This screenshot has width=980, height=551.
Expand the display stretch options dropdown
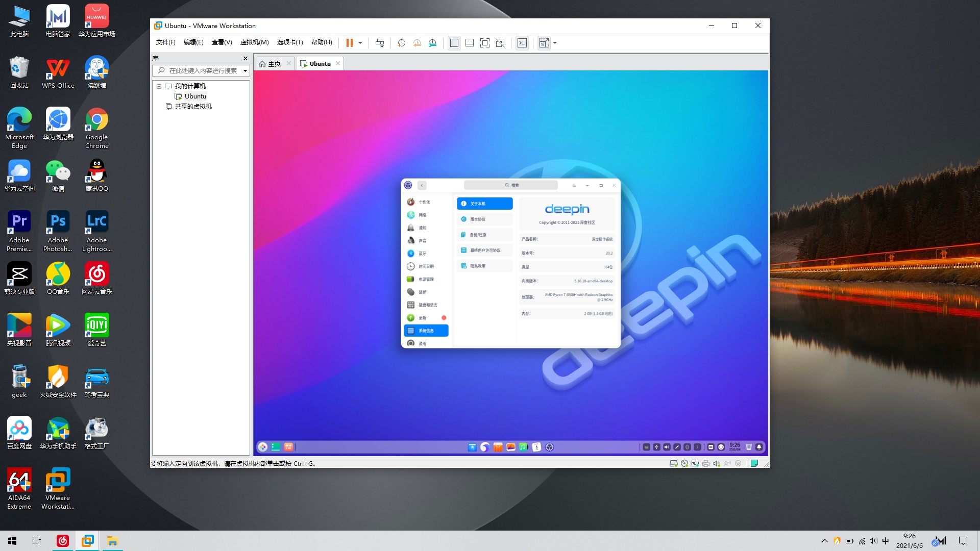(x=555, y=43)
